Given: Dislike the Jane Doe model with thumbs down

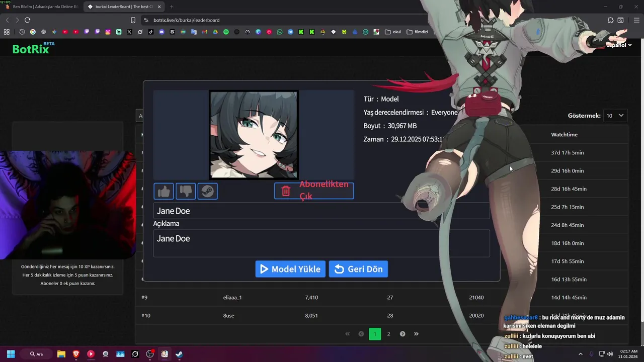Looking at the screenshot, I should (186, 191).
